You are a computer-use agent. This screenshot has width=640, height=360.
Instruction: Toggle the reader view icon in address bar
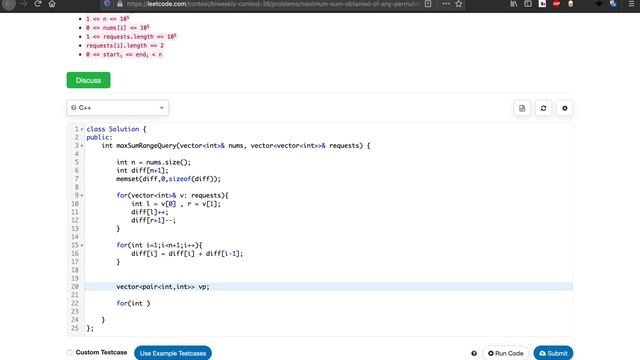pyautogui.click(x=428, y=4)
